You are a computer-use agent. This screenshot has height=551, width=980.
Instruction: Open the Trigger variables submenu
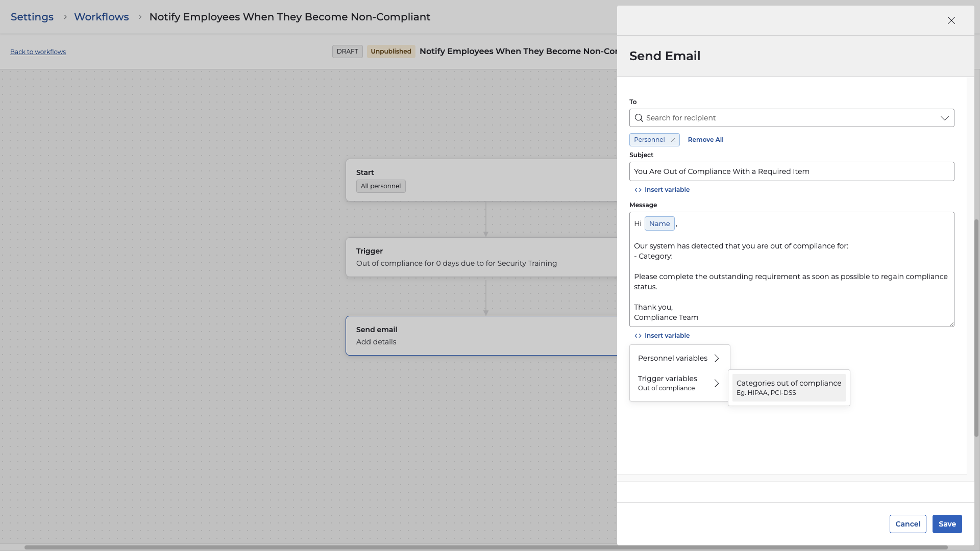point(679,383)
